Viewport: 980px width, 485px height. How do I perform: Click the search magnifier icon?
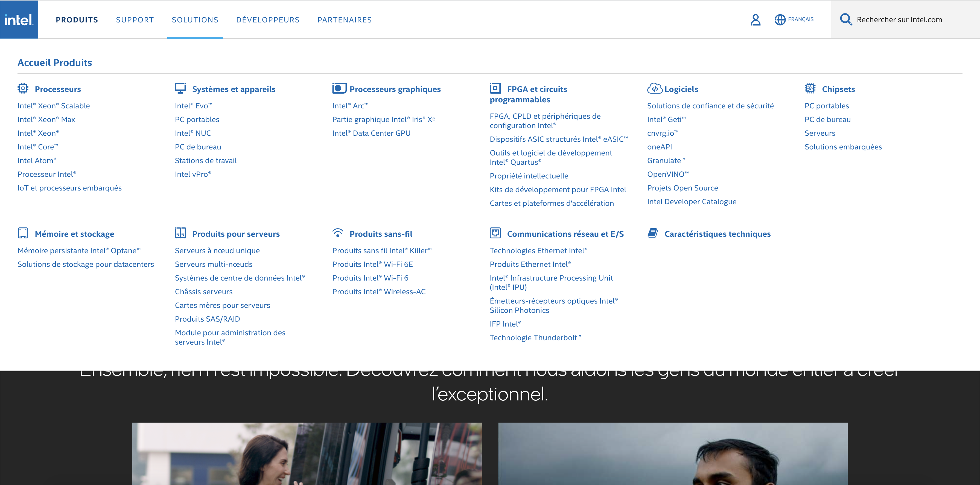click(x=846, y=19)
